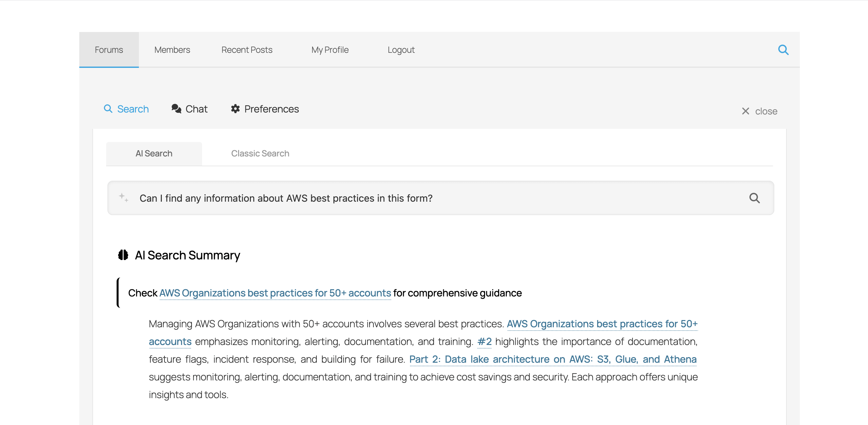Select the Search icon in the panel header

(108, 109)
